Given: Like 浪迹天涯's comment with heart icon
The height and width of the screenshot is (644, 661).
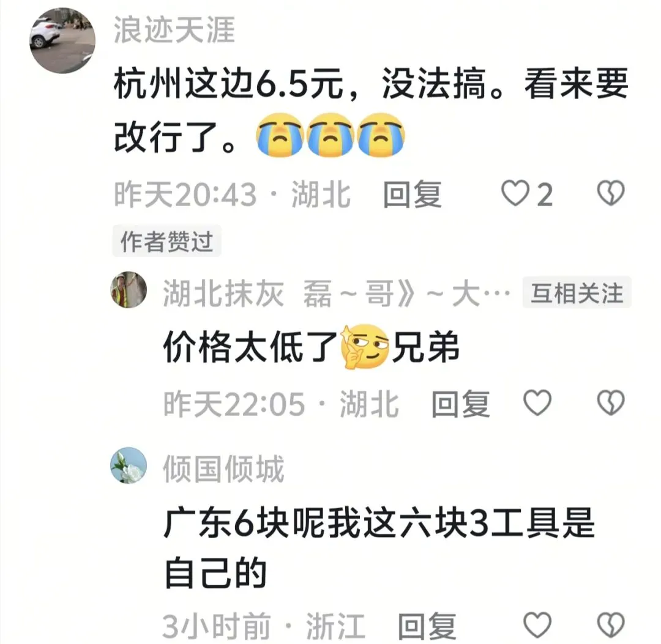Looking at the screenshot, I should tap(515, 193).
